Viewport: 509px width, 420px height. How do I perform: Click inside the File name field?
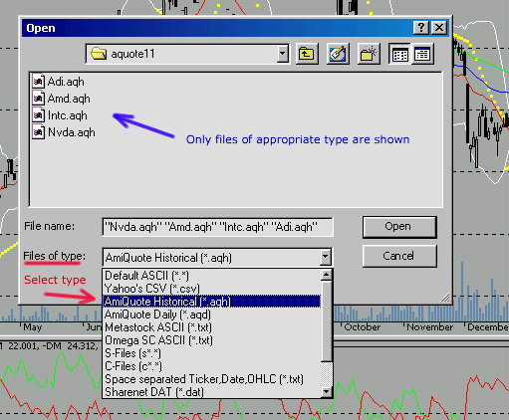217,227
